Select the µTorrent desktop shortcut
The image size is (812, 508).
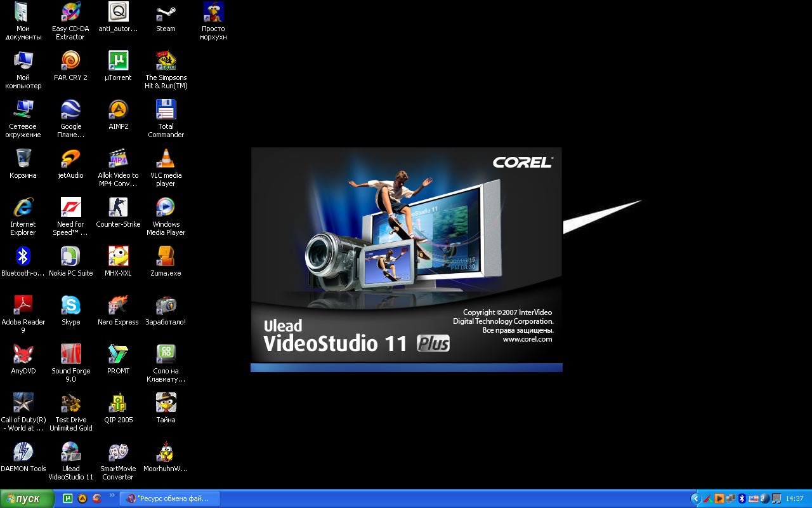[x=118, y=61]
